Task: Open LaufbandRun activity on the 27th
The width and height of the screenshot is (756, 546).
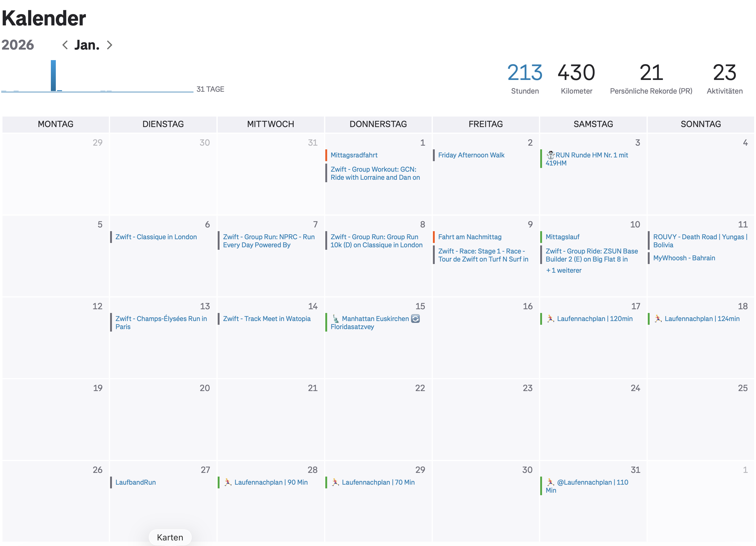Action: 135,482
